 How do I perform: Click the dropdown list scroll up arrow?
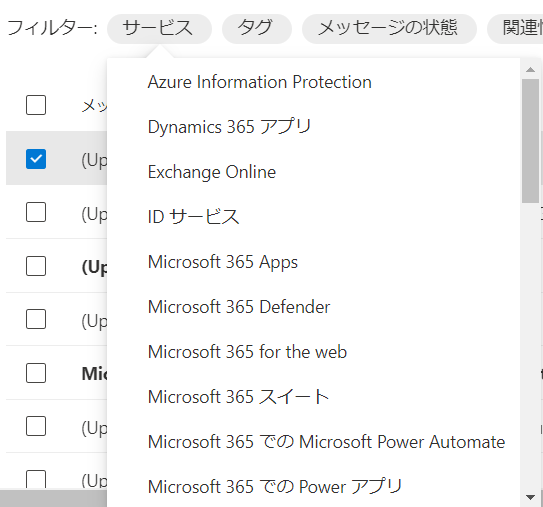click(x=530, y=70)
